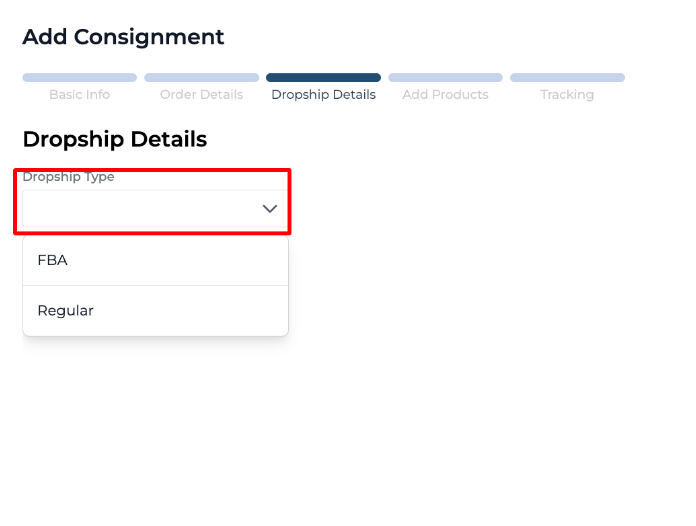The image size is (696, 526).
Task: Click the progress bar above Add Products
Action: [x=445, y=77]
